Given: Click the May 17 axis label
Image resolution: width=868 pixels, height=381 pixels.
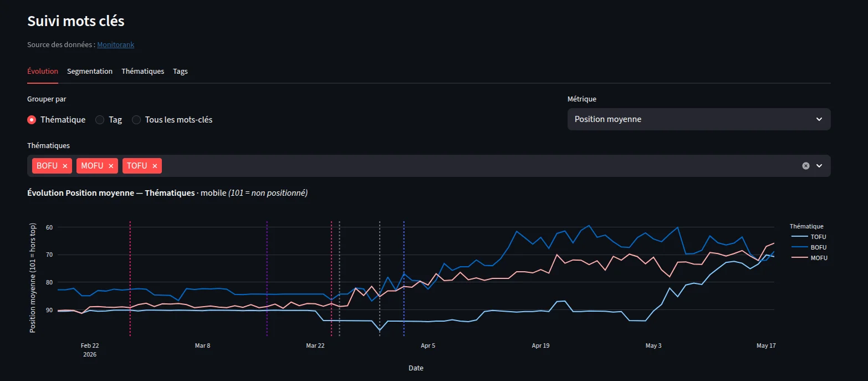Looking at the screenshot, I should tap(766, 346).
